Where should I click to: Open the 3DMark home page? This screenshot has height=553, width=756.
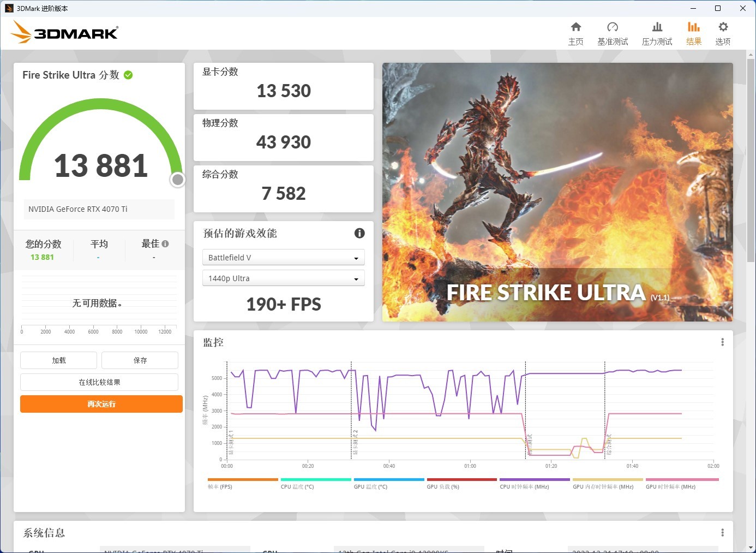[576, 32]
